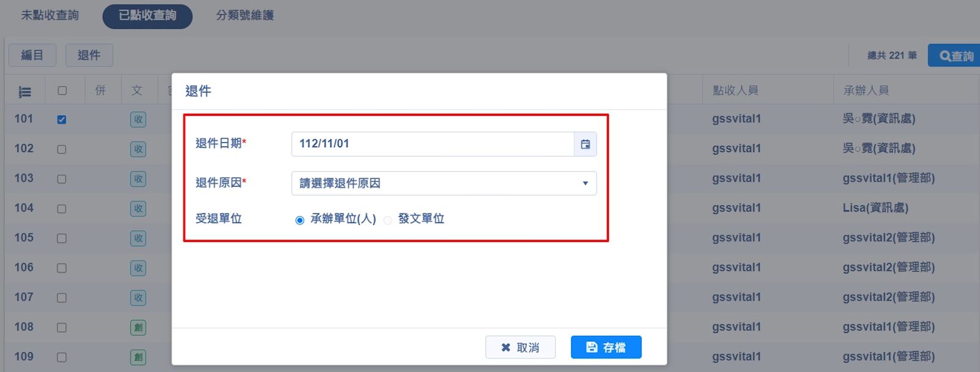This screenshot has width=980, height=372.
Task: Click gssvital2(管理部) in row 105
Action: (x=889, y=238)
